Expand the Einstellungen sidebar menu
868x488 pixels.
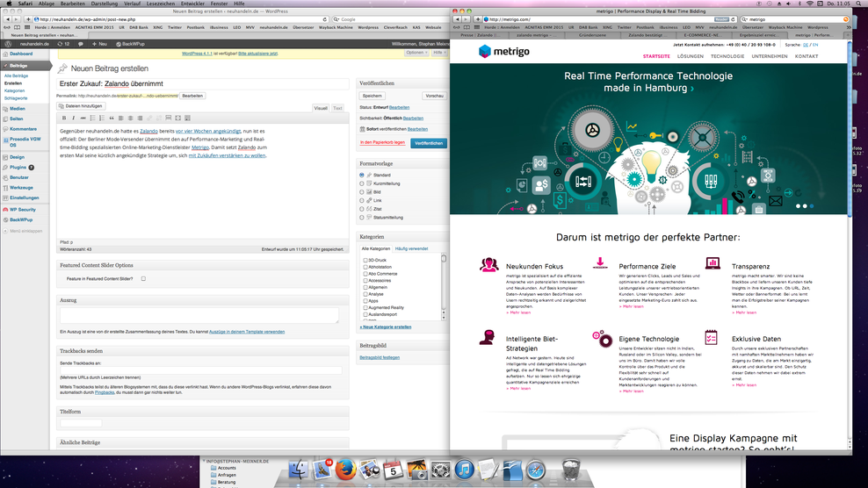(24, 197)
